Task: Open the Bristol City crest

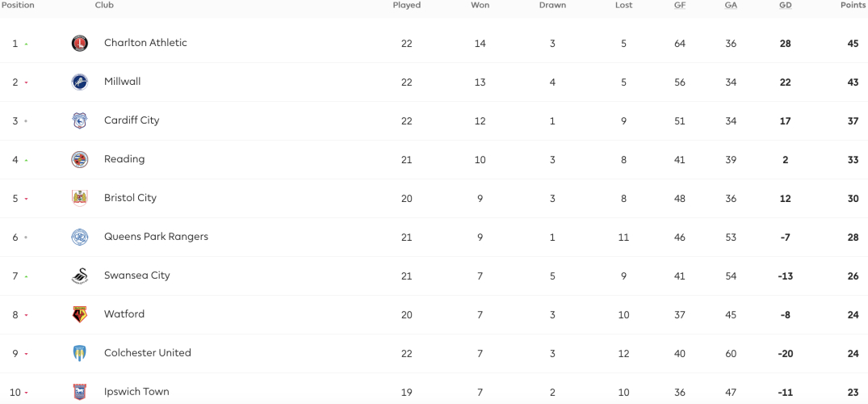Action: [80, 199]
